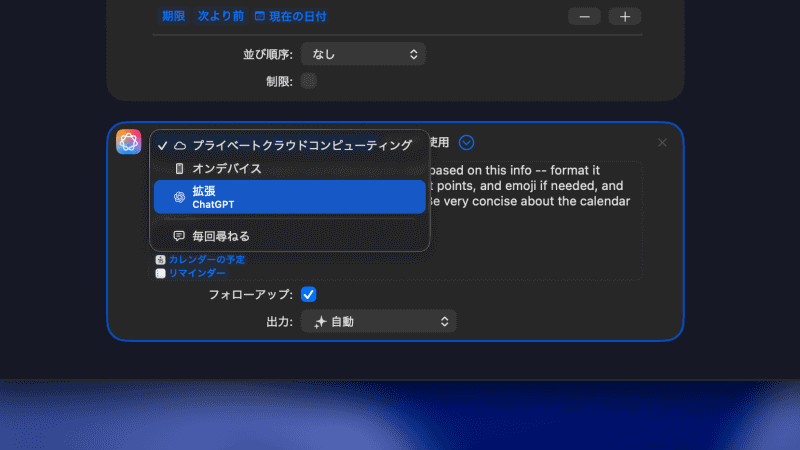Click the reminders icon beside リマインダー
The height and width of the screenshot is (450, 800).
tap(160, 273)
